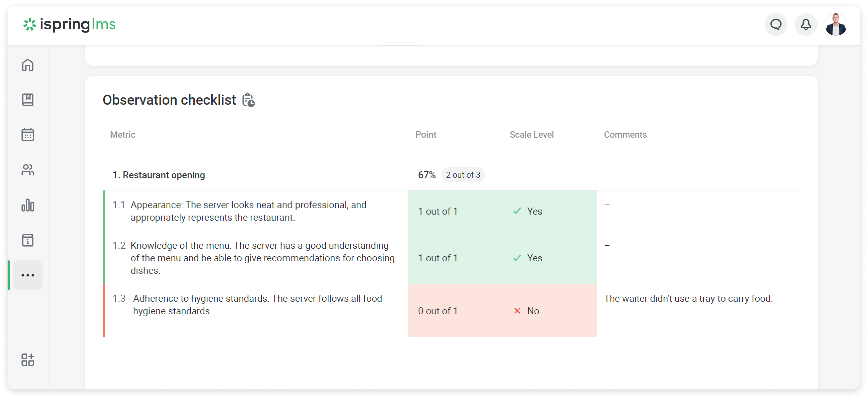Click the Scale Level column header
The height and width of the screenshot is (399, 868).
tap(531, 135)
